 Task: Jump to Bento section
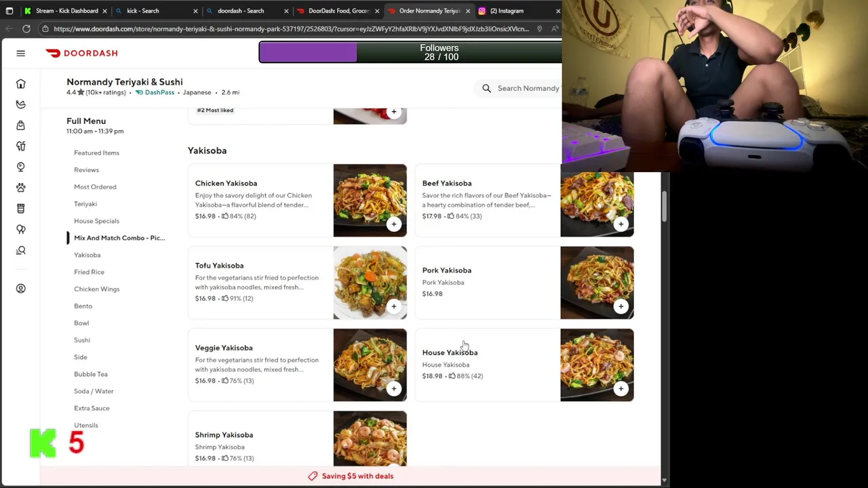[83, 306]
